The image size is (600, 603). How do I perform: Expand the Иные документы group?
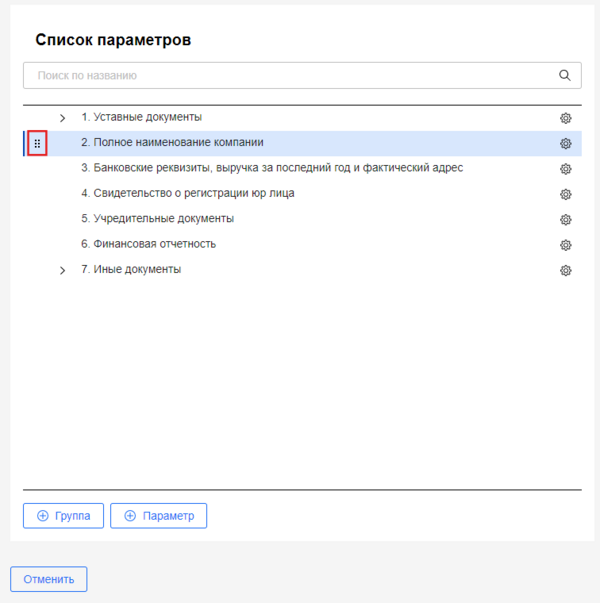[62, 270]
